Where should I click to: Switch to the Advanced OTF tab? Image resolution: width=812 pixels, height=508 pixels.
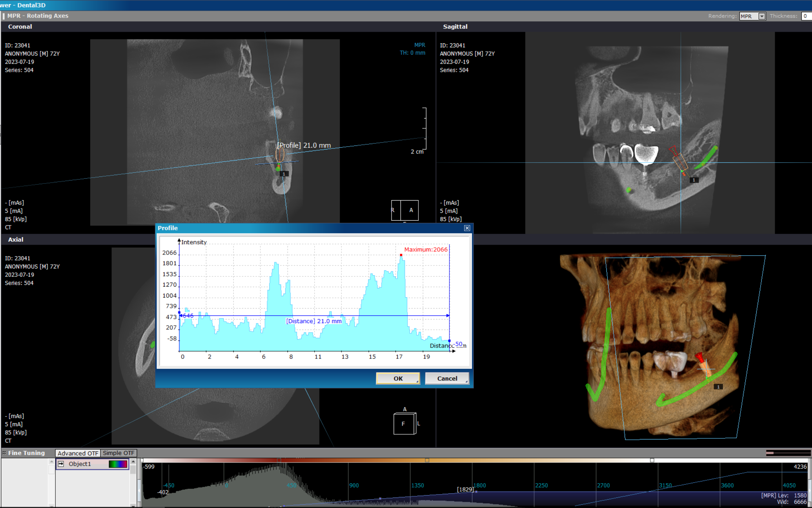78,453
